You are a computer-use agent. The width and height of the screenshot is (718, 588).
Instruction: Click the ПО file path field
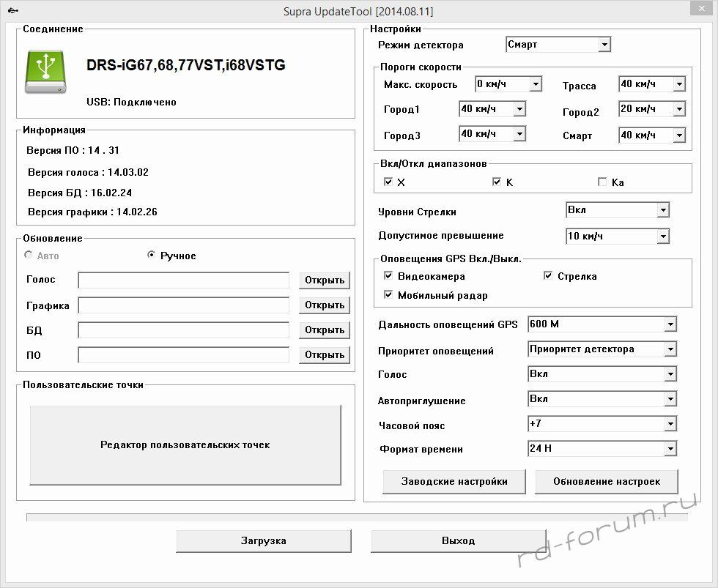click(184, 354)
